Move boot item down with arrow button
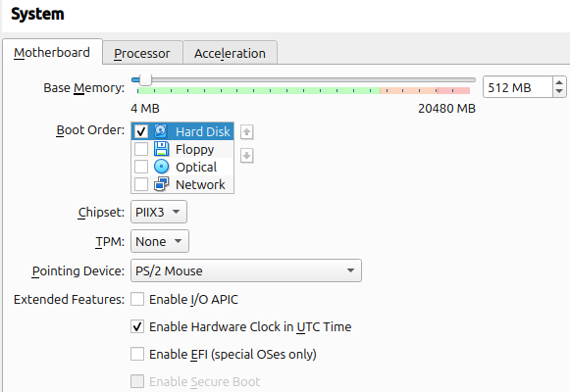The width and height of the screenshot is (570, 392). pyautogui.click(x=247, y=156)
